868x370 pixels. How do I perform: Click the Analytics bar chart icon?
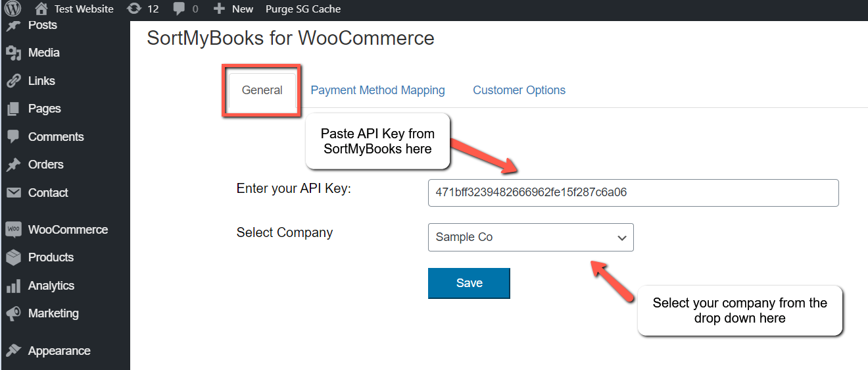point(13,286)
